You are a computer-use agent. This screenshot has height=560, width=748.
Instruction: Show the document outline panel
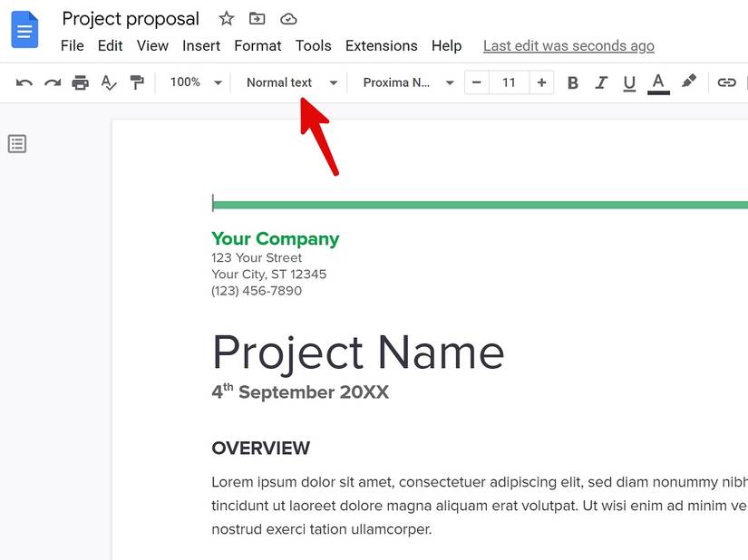[17, 143]
